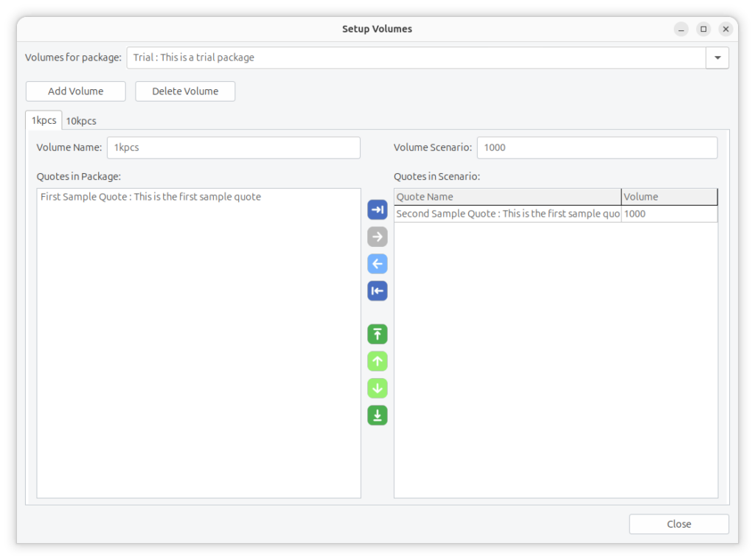755x560 pixels.
Task: Click the move all quotes right icon
Action: [377, 210]
